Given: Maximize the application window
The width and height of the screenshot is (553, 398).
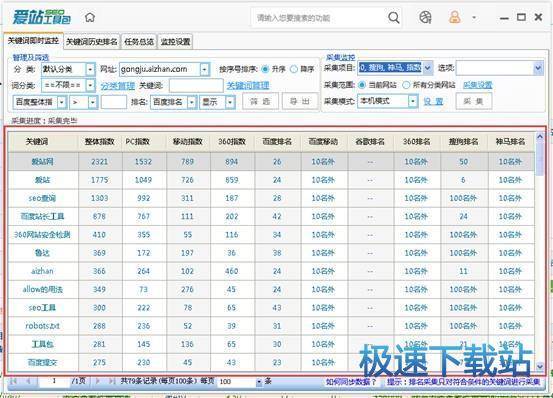Looking at the screenshot, I should tap(521, 17).
